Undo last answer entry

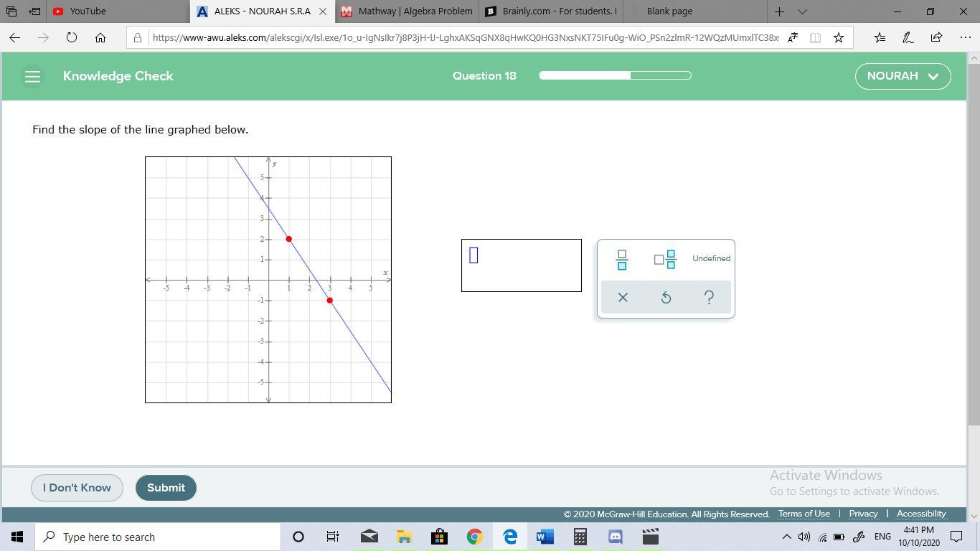666,297
